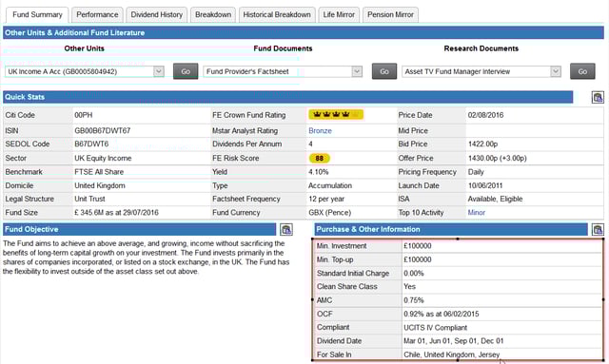Screen dimensions: 609x364
Task: Click the Pricing Frequency value Daily
Action: tap(476, 172)
